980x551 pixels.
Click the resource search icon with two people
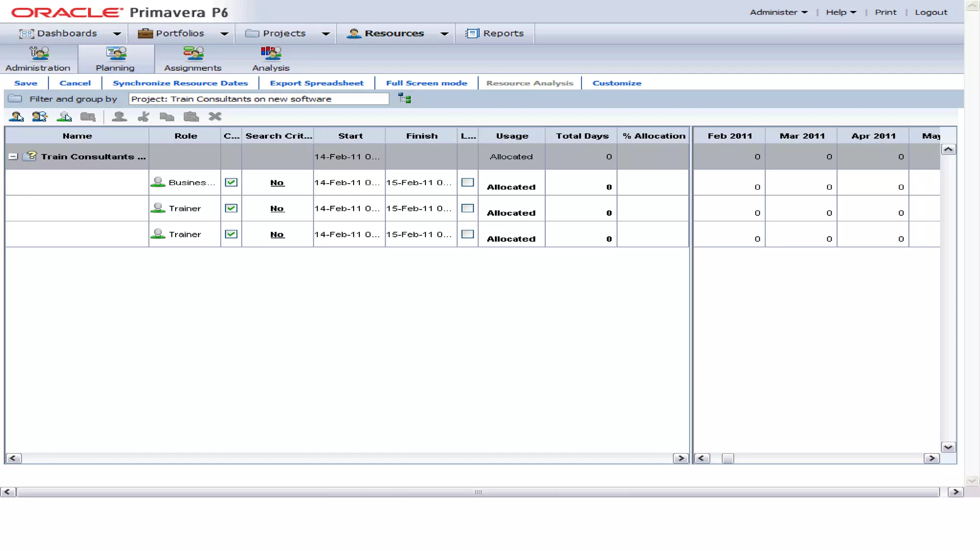(x=40, y=116)
